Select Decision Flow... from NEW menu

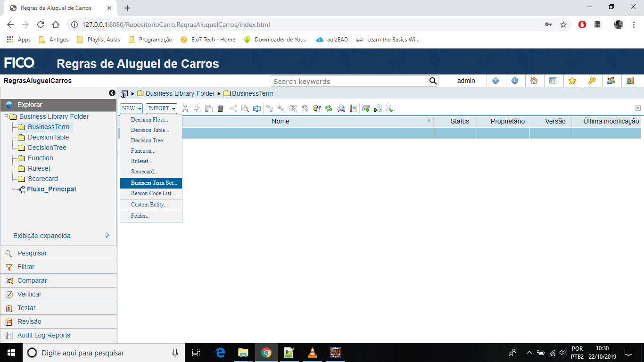click(151, 120)
